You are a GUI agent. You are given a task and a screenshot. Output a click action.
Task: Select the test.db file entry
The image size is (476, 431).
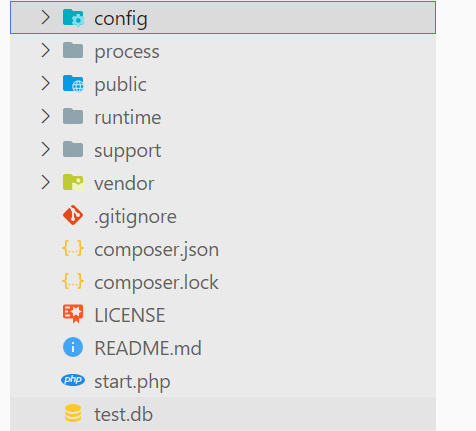tap(223, 414)
